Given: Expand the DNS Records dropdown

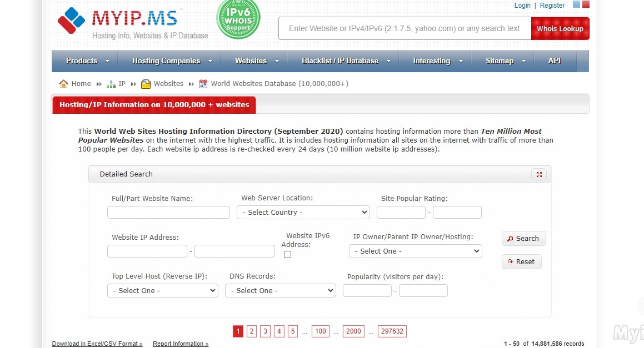Looking at the screenshot, I should pos(280,290).
